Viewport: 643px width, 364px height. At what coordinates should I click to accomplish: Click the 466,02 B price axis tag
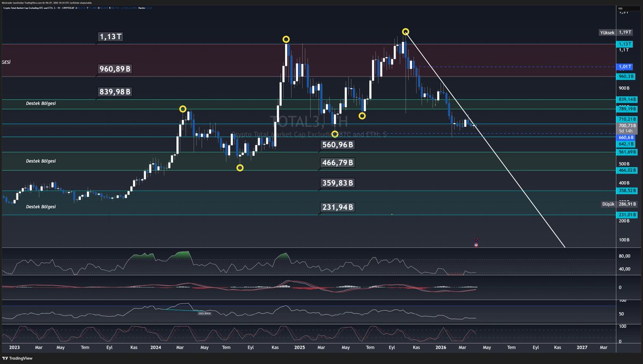pos(627,170)
